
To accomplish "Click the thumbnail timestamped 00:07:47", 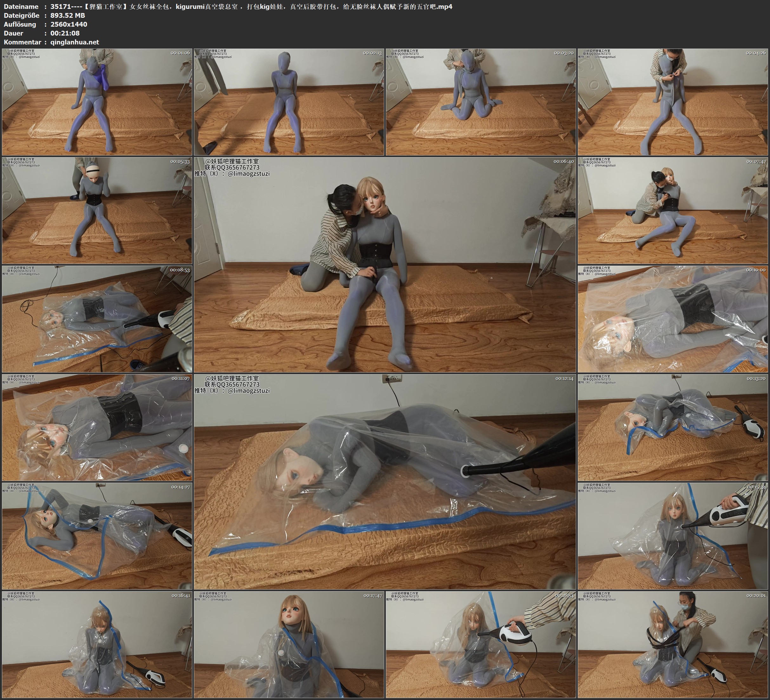I will point(673,210).
